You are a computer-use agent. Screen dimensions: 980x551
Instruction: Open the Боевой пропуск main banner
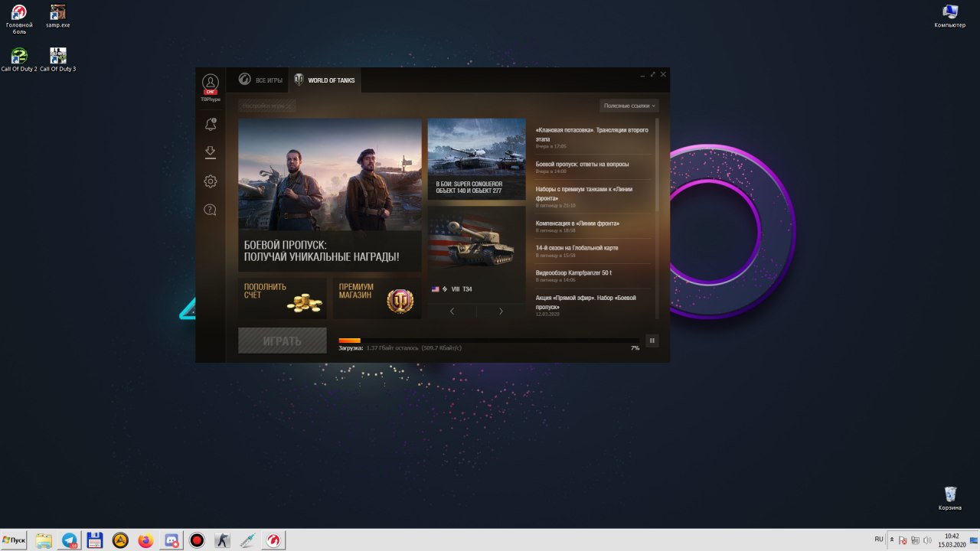pos(330,195)
